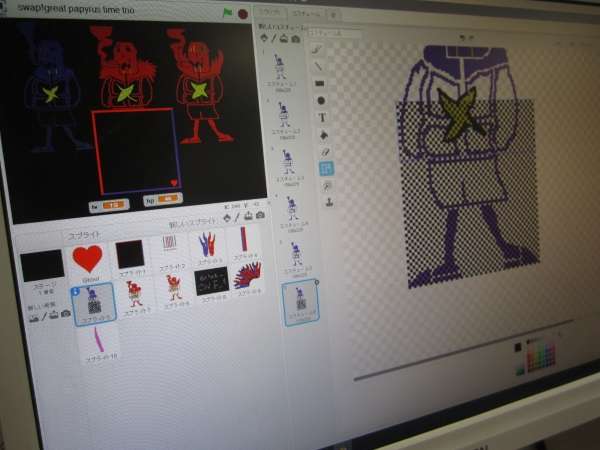Select the highlighted sixth costume thumbnail
600x450 pixels.
click(x=301, y=302)
